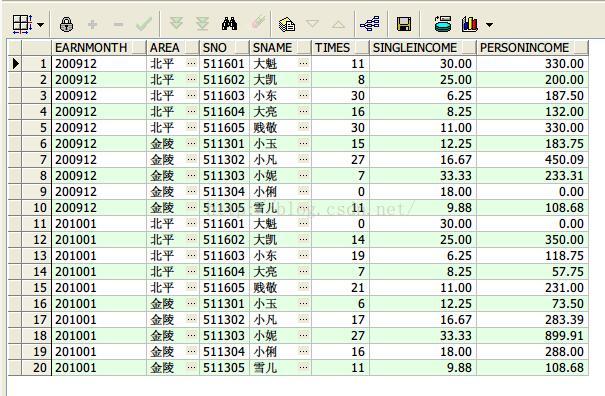605x396 pixels.
Task: Open SNAME cell editor ellipsis in row 1
Action: (303, 63)
